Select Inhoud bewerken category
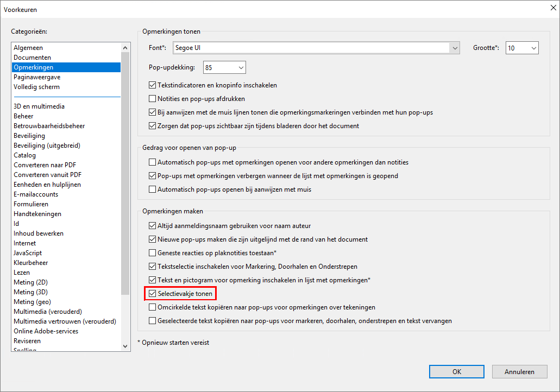Viewport: 560px width, 392px height. 66,233
